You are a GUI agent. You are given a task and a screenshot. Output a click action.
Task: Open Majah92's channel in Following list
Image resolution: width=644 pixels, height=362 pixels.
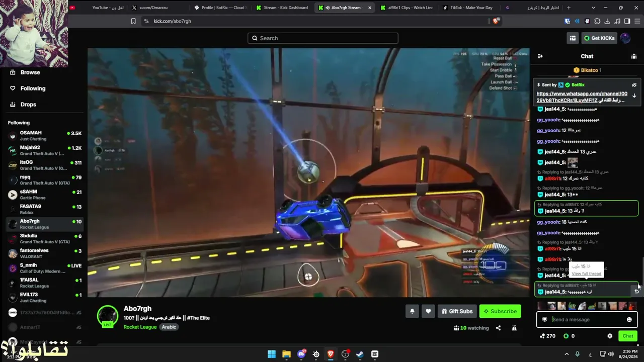(x=44, y=150)
